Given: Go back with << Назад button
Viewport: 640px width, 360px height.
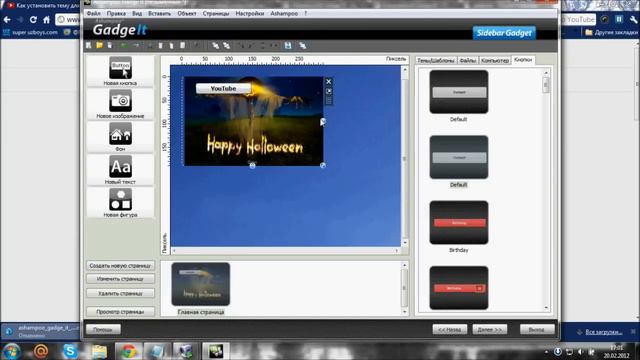Looking at the screenshot, I should [450, 329].
